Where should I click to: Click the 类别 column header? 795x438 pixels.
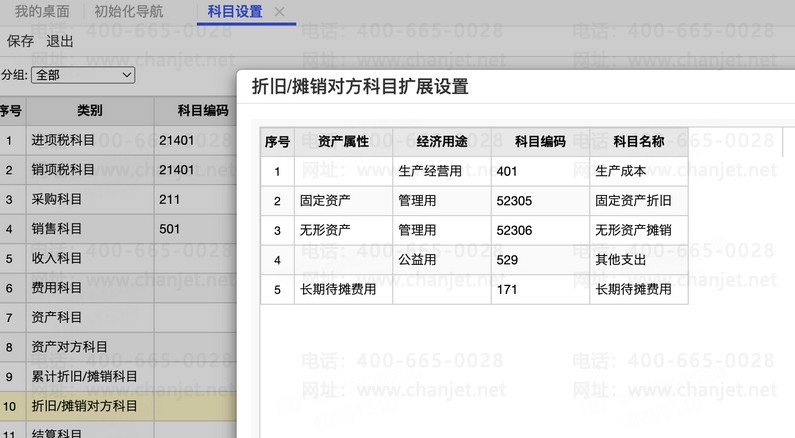point(90,111)
